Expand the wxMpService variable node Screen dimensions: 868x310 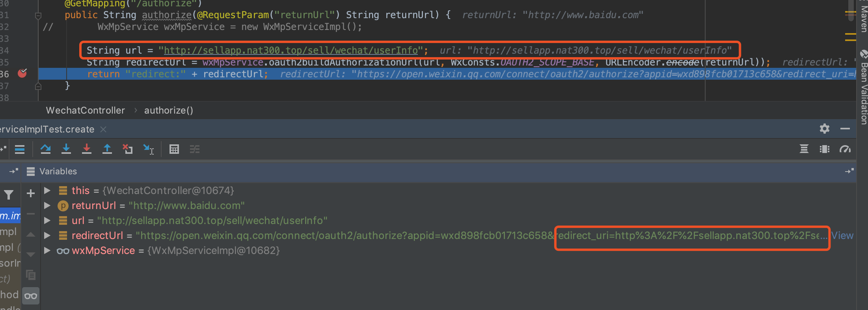pyautogui.click(x=47, y=250)
